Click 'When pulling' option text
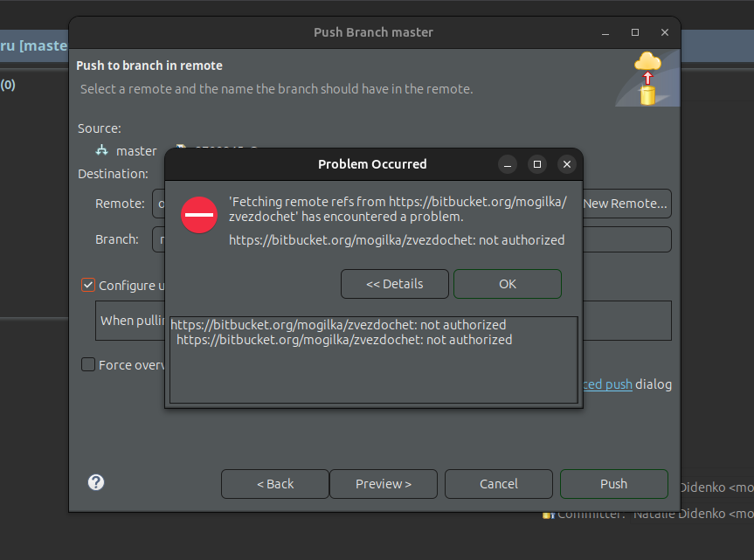 pyautogui.click(x=132, y=321)
